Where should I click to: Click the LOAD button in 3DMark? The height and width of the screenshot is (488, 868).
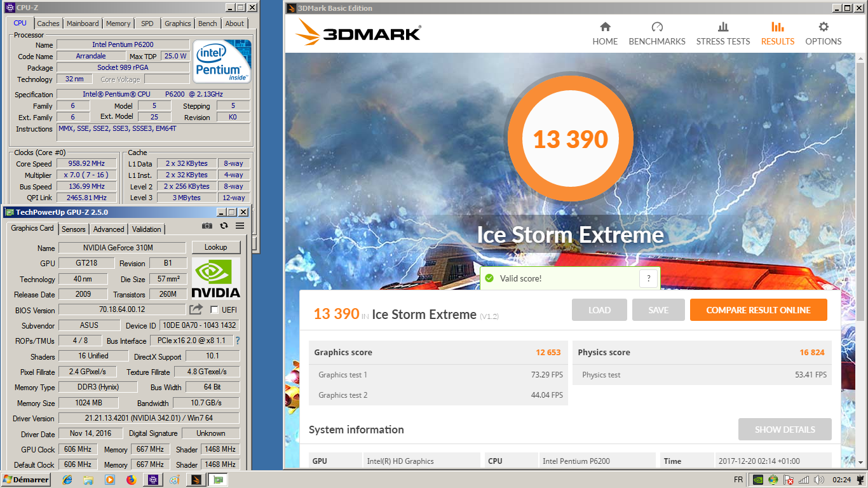tap(599, 310)
